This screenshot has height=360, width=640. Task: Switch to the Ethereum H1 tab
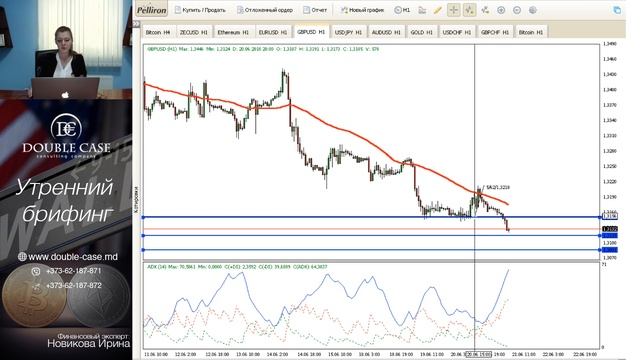coord(233,32)
